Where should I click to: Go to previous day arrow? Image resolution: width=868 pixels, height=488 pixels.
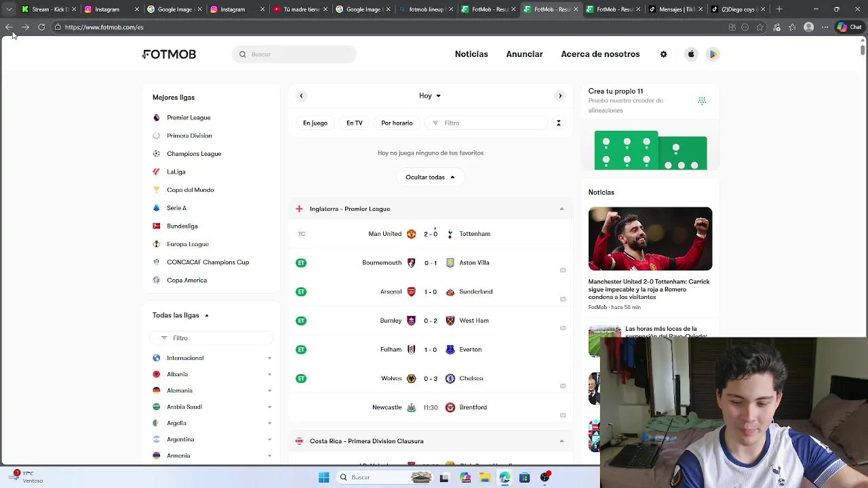301,96
